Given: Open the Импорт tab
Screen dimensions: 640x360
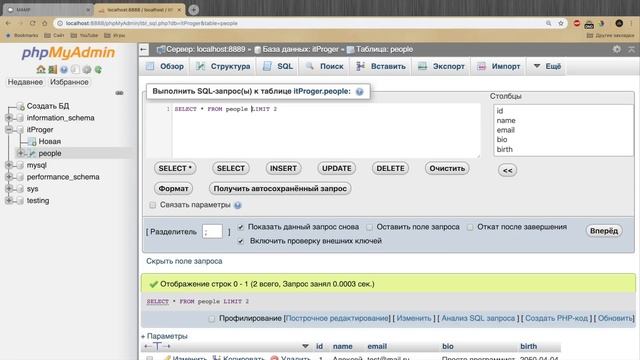Looking at the screenshot, I should point(499,66).
